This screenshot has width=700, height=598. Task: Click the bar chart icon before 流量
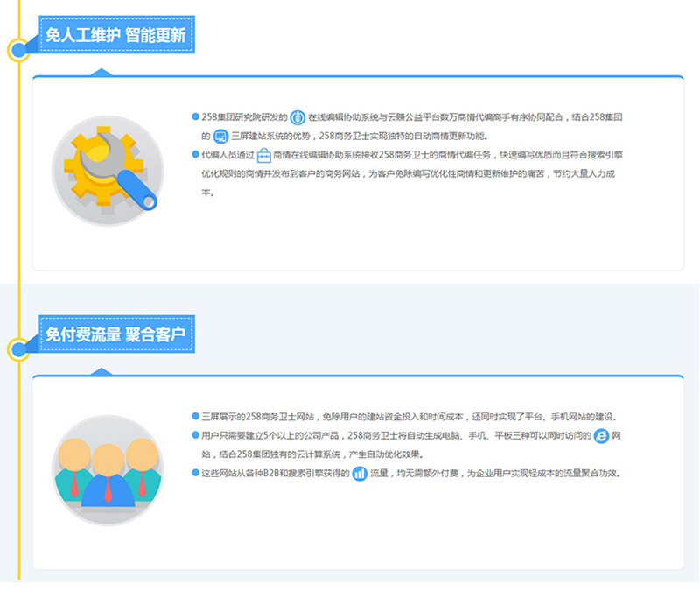pyautogui.click(x=359, y=474)
